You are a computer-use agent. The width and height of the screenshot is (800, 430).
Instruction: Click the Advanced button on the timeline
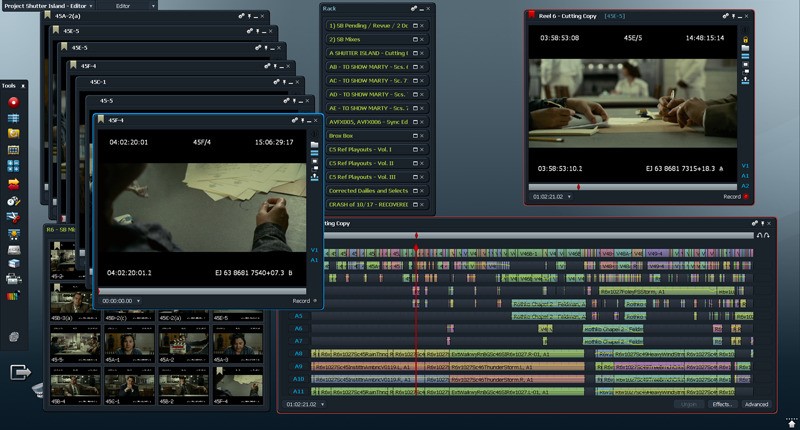click(x=756, y=404)
